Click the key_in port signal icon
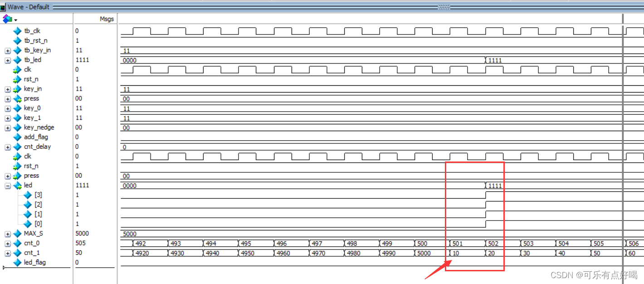The image size is (644, 284). coord(17,89)
